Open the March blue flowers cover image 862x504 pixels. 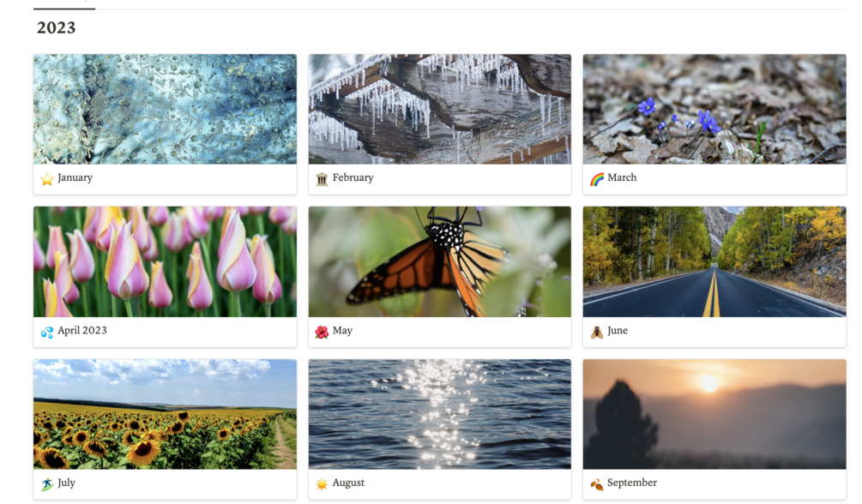(x=714, y=109)
